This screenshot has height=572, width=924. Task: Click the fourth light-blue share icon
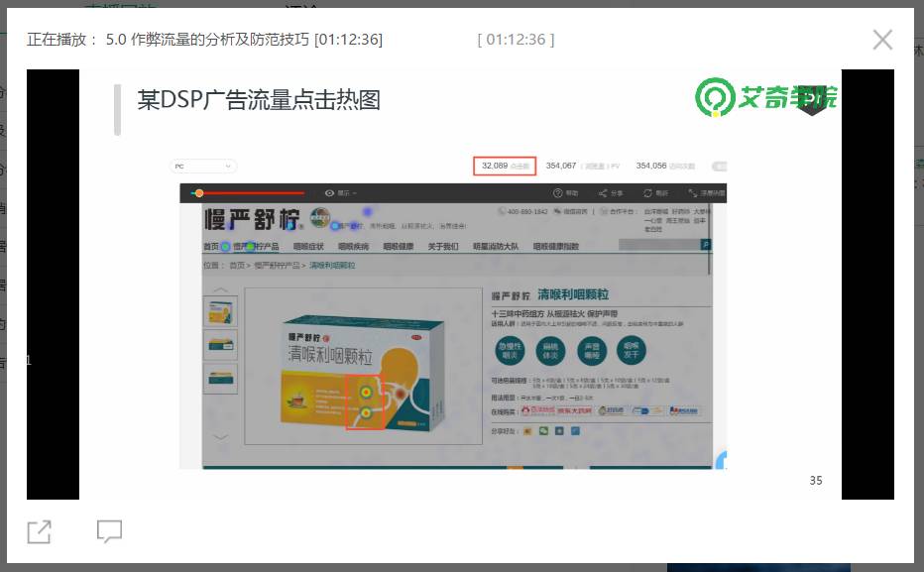(x=575, y=431)
